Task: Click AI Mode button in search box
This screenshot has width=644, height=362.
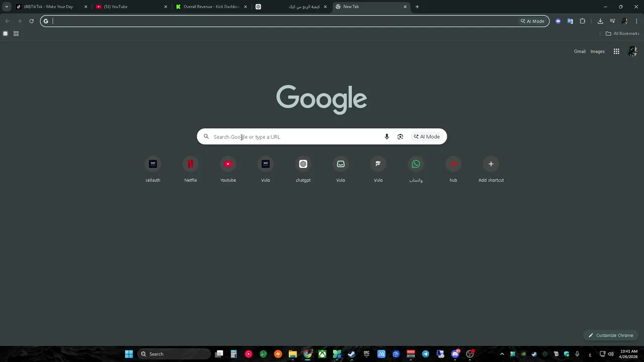Action: [427, 137]
